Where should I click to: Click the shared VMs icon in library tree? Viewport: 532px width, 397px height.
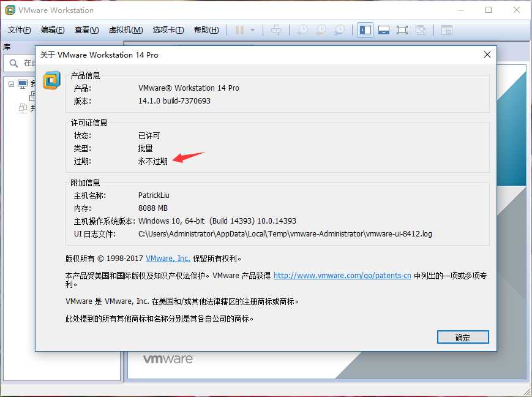[23, 108]
